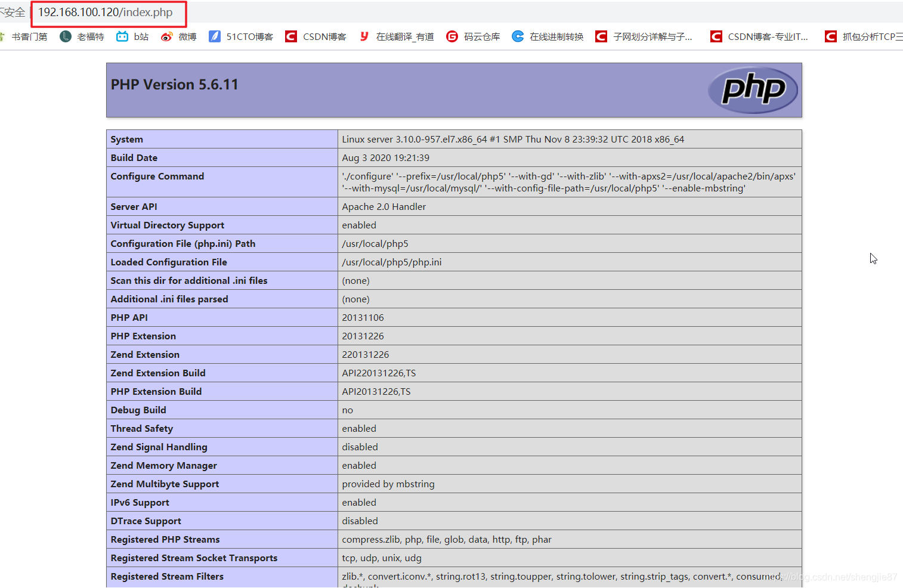The width and height of the screenshot is (903, 588).
Task: Click the Server API label
Action: (134, 207)
